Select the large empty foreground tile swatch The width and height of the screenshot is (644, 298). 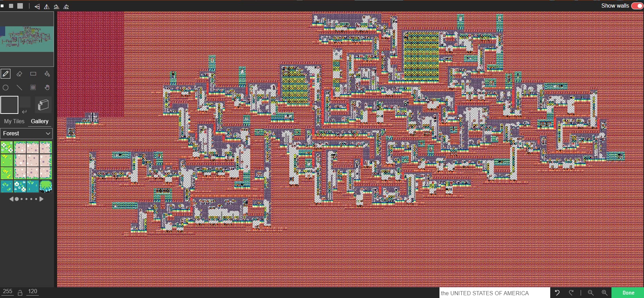9,105
